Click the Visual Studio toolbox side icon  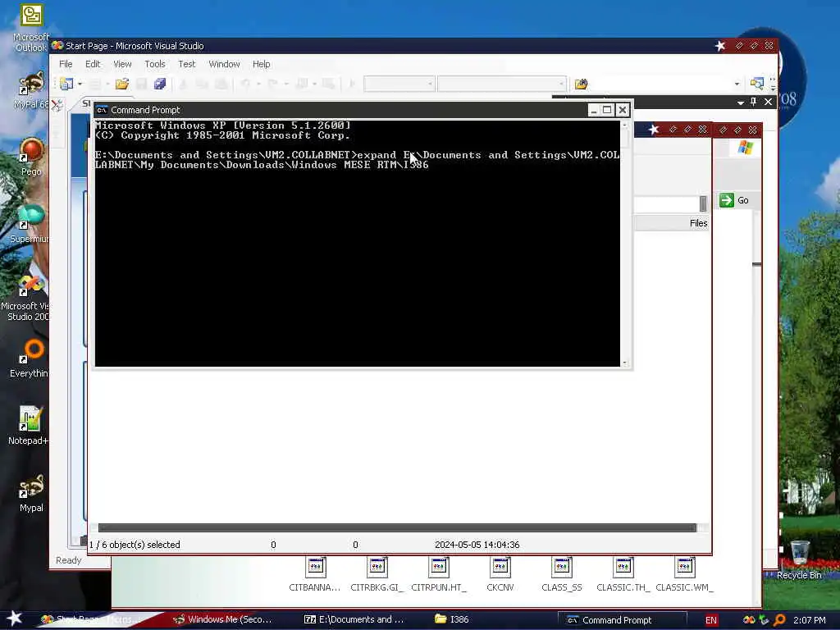57,104
